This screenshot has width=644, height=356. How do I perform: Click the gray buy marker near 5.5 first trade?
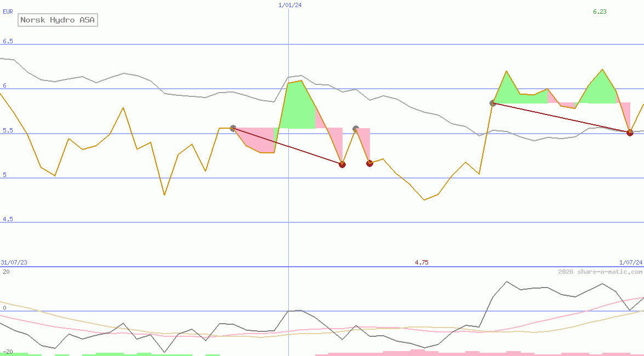pyautogui.click(x=233, y=129)
